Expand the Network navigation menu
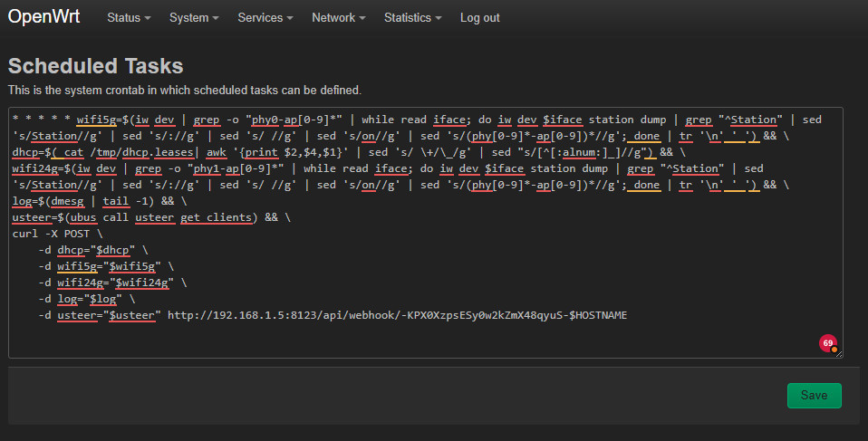The width and height of the screenshot is (868, 441). pyautogui.click(x=338, y=18)
